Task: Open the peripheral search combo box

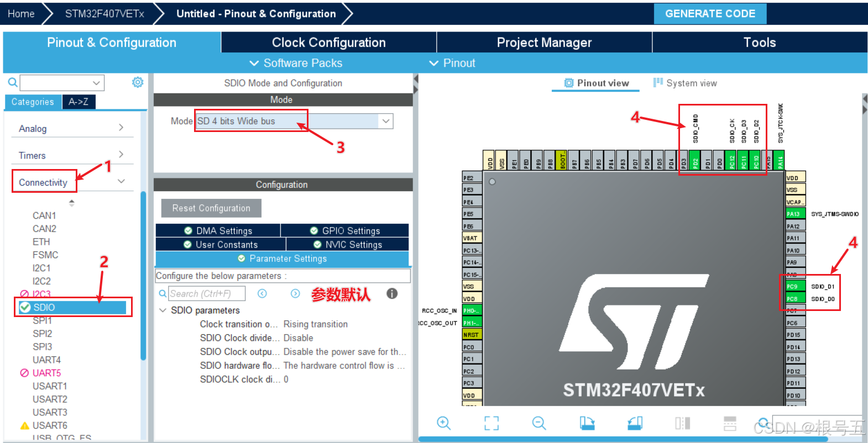Action: point(62,83)
